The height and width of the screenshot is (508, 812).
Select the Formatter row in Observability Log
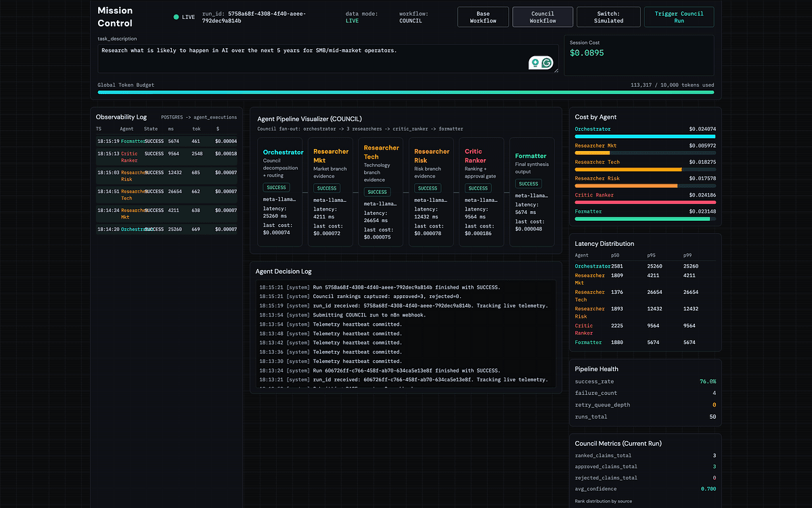point(166,142)
